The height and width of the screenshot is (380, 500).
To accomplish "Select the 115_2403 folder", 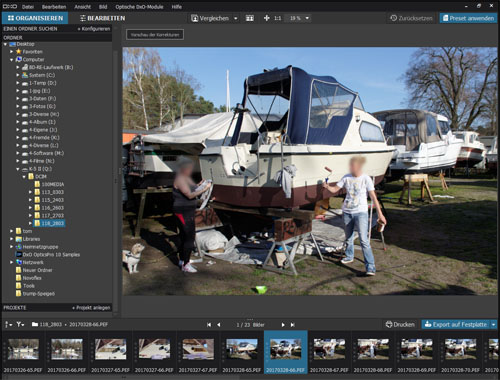I will tap(53, 200).
